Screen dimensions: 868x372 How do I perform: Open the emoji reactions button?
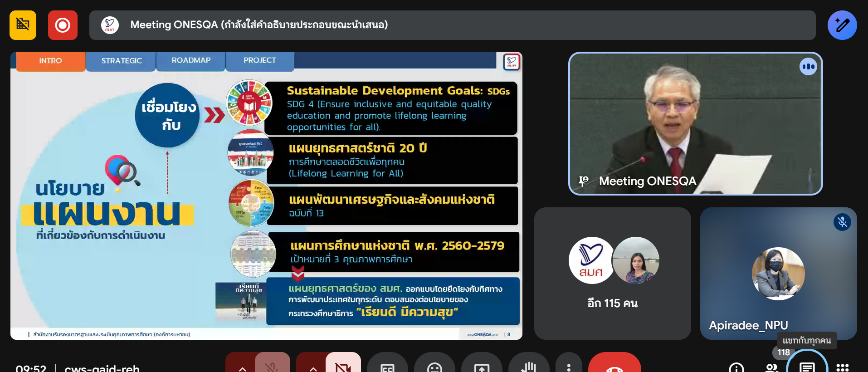pos(434,366)
